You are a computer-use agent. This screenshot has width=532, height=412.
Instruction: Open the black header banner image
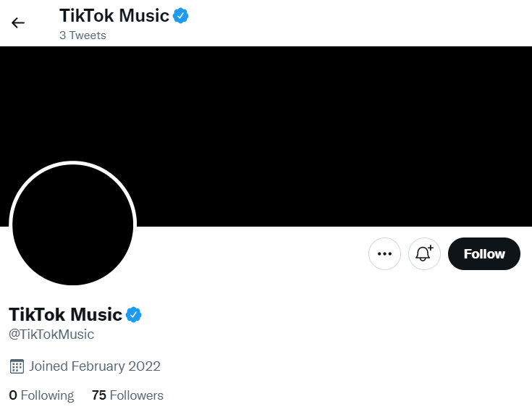(x=266, y=136)
